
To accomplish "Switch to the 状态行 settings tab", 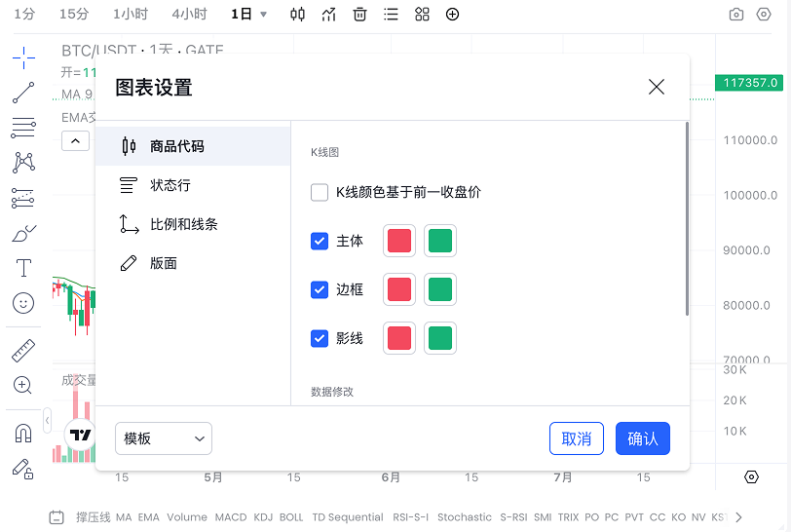I will [170, 185].
